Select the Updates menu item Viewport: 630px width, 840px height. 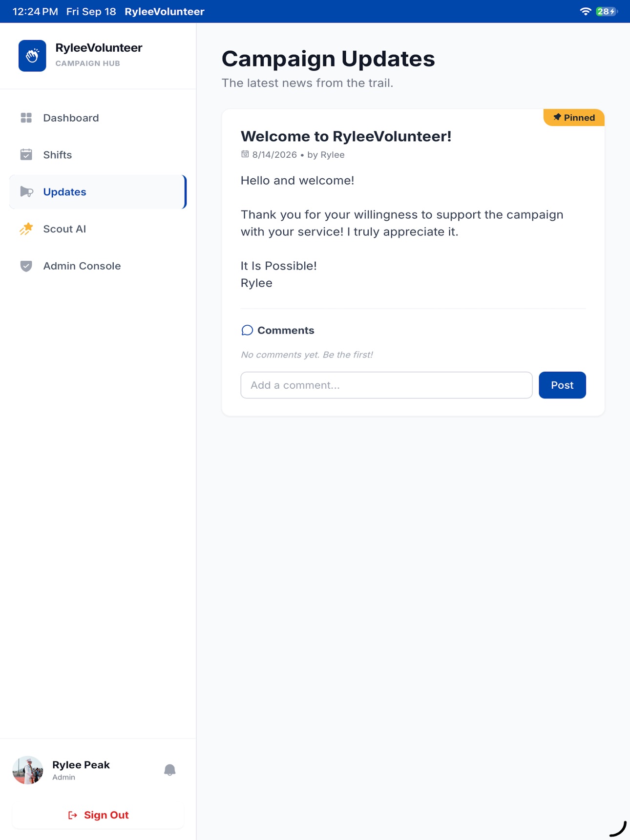pyautogui.click(x=98, y=192)
